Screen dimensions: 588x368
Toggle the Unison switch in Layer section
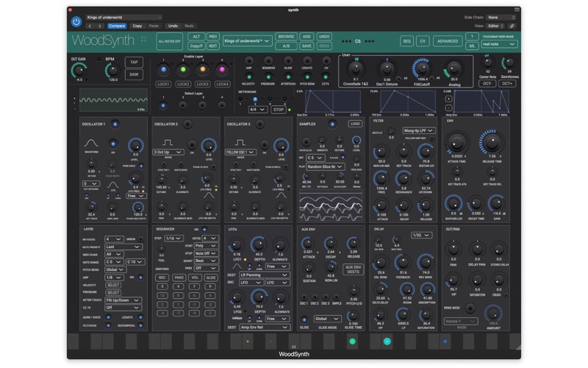pos(140,238)
